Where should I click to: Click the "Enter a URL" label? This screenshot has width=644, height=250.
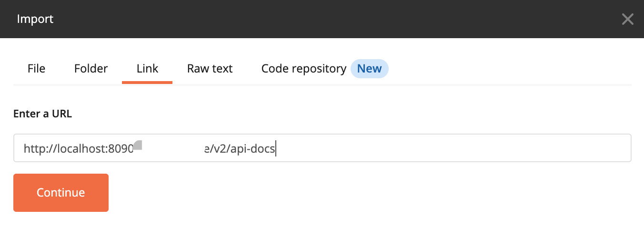(x=42, y=114)
